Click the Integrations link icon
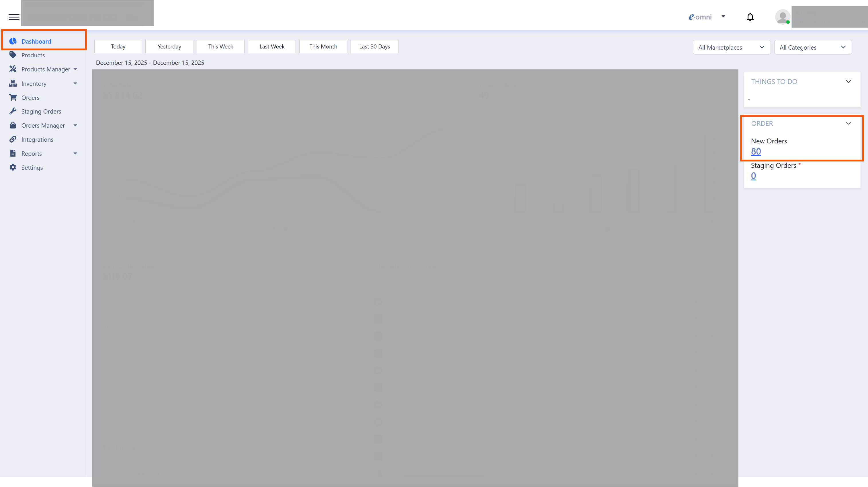 point(13,139)
